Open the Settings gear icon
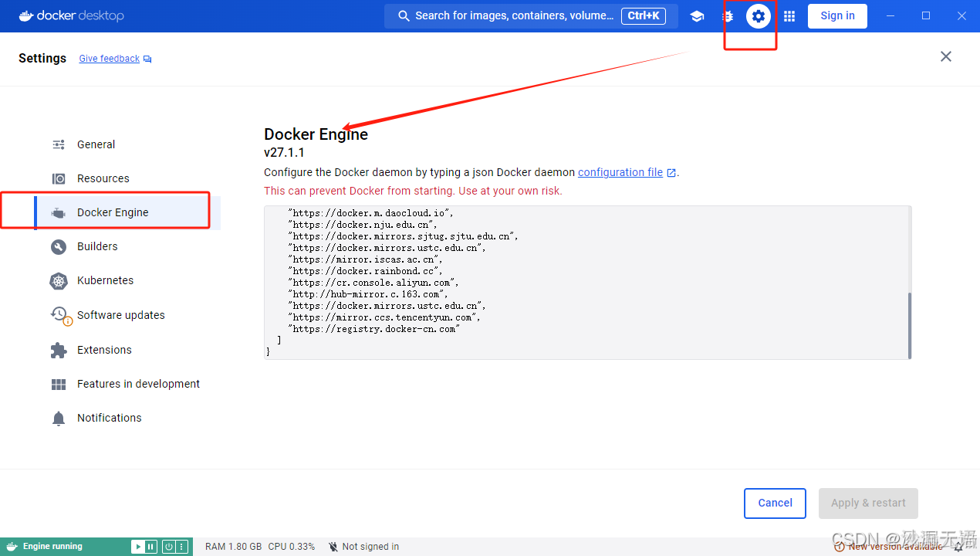The image size is (980, 556). click(759, 15)
